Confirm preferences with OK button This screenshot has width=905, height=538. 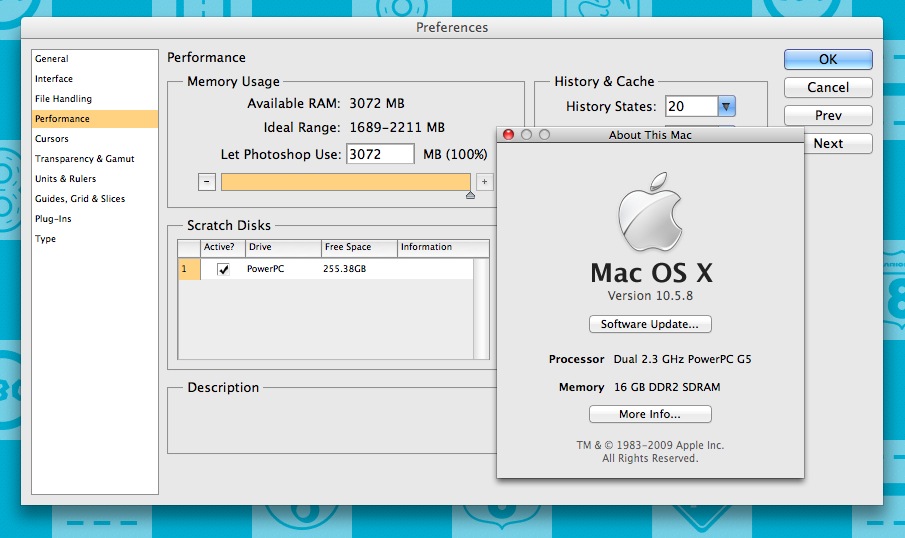tap(828, 59)
